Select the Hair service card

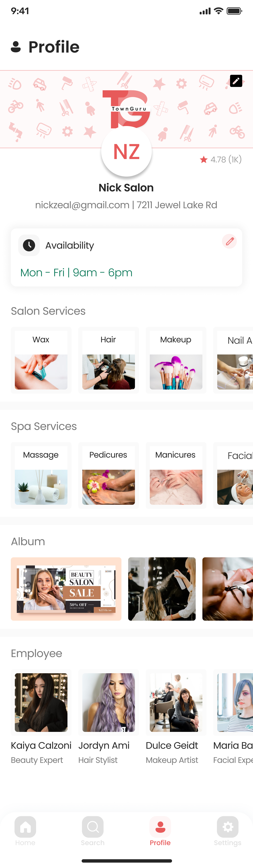pos(109,360)
